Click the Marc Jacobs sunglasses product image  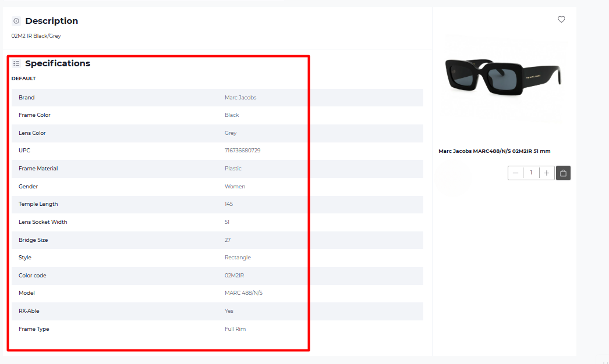click(503, 76)
